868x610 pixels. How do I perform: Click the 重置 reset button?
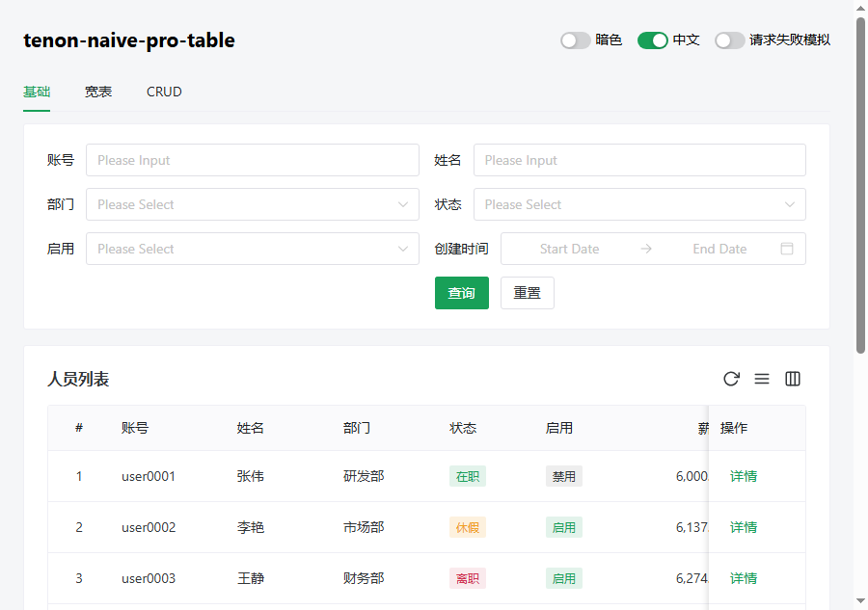527,293
